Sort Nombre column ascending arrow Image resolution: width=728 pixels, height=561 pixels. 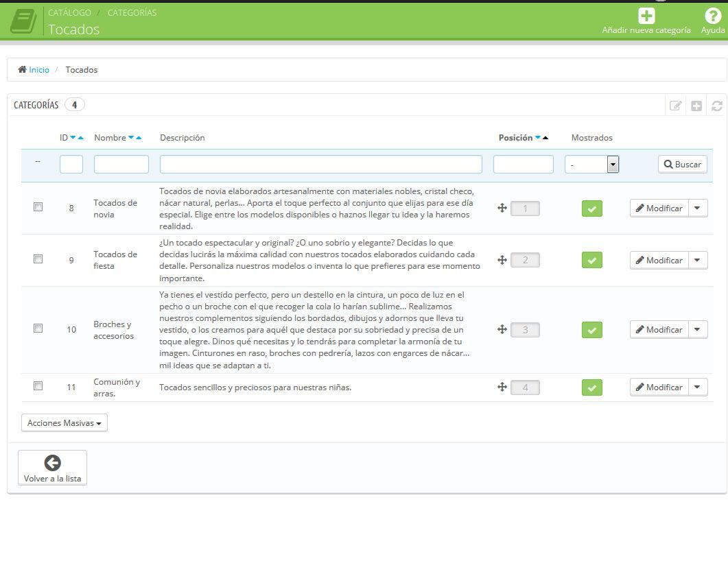click(139, 137)
